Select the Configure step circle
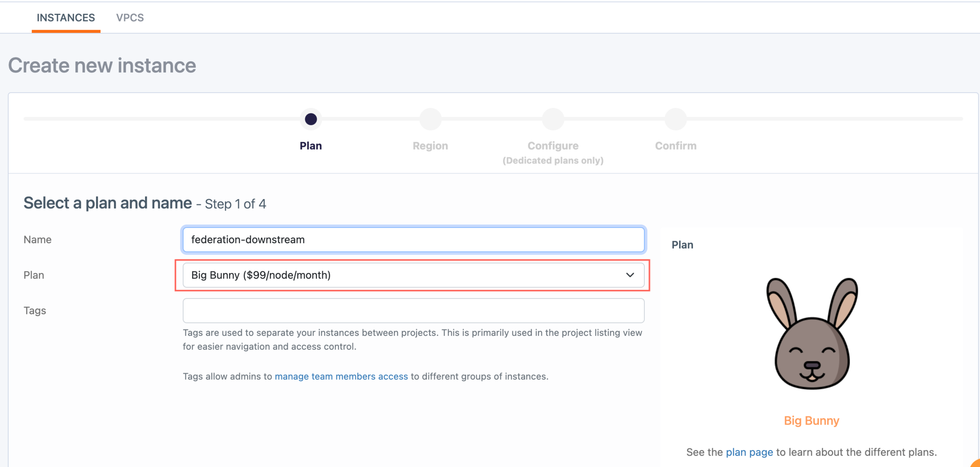The width and height of the screenshot is (980, 467). coord(553,119)
